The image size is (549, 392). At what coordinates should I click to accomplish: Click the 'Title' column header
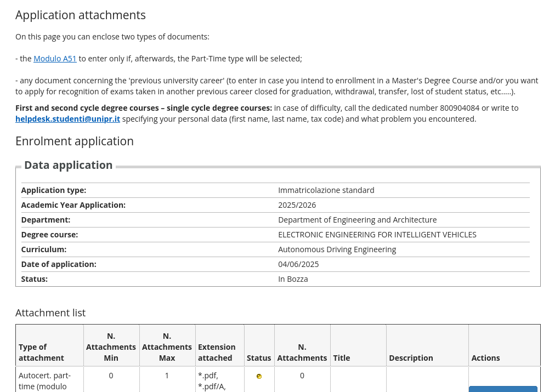342,358
